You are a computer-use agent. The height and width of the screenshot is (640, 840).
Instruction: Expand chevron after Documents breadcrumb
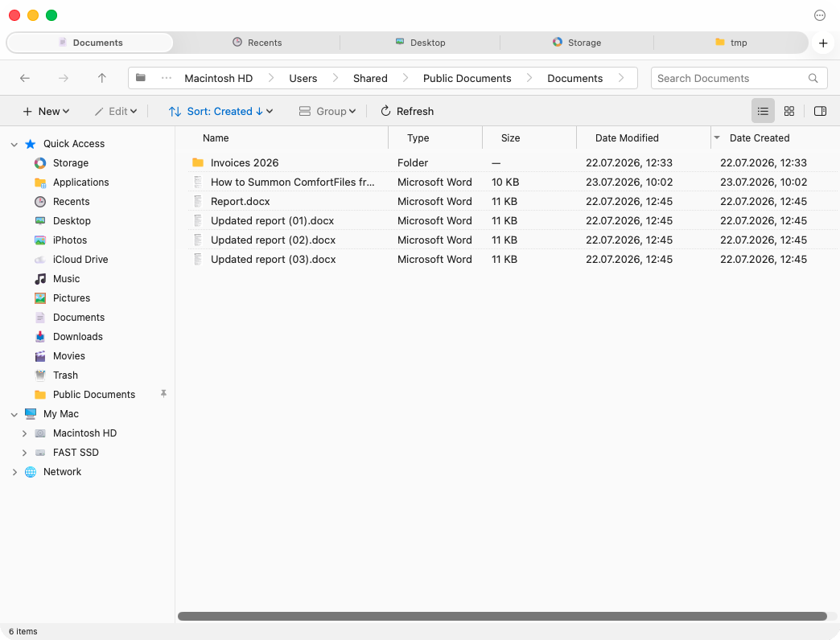[x=621, y=78]
